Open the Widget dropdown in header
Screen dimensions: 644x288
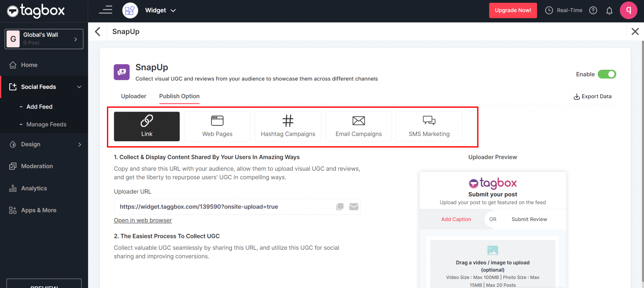pos(160,10)
